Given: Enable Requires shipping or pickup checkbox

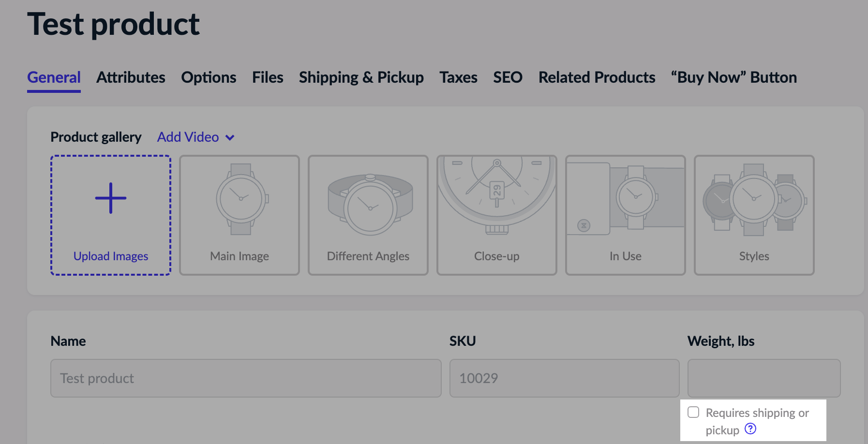Looking at the screenshot, I should point(693,412).
